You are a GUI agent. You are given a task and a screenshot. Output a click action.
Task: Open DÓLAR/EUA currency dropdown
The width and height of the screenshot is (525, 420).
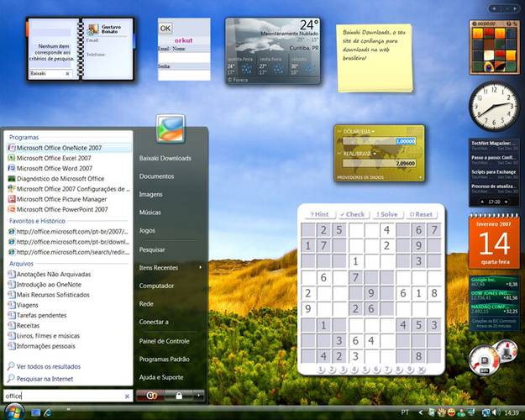(359, 132)
